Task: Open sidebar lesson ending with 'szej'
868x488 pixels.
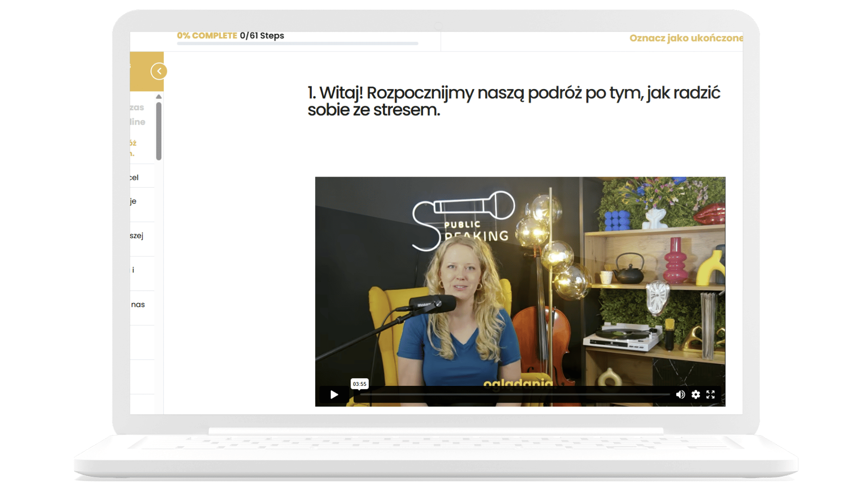Action: 137,236
